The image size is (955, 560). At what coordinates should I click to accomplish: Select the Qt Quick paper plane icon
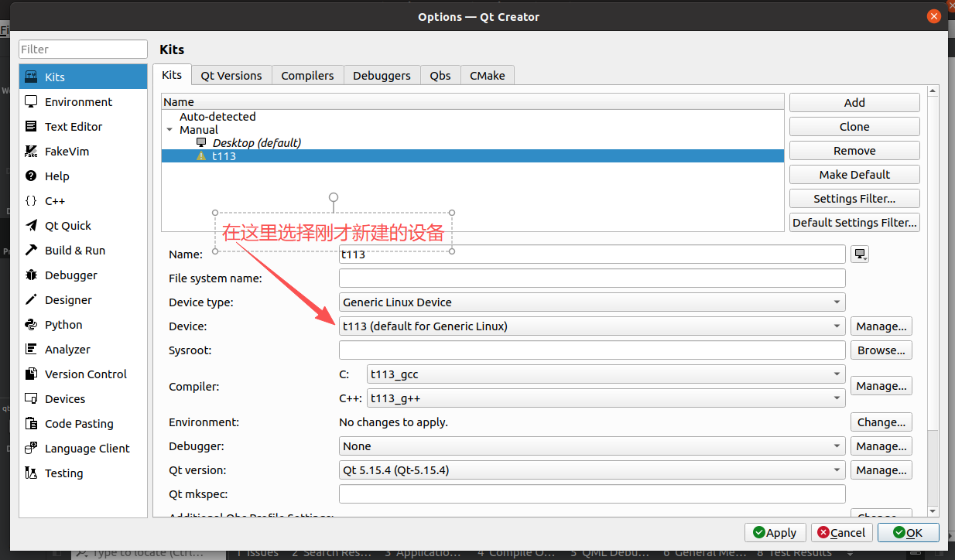31,226
